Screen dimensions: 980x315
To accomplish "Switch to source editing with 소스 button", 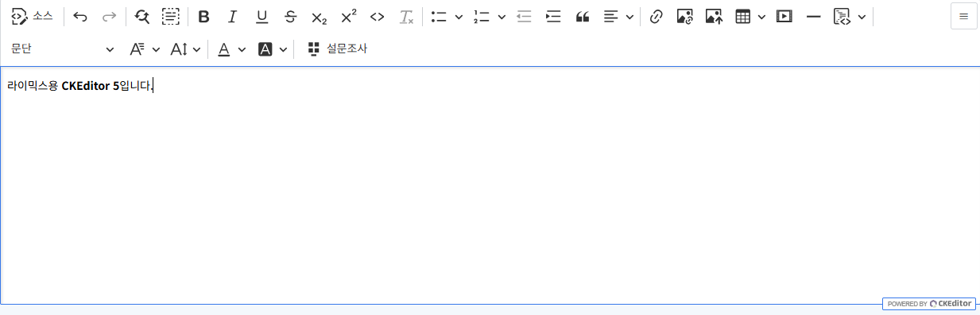I will click(x=32, y=16).
